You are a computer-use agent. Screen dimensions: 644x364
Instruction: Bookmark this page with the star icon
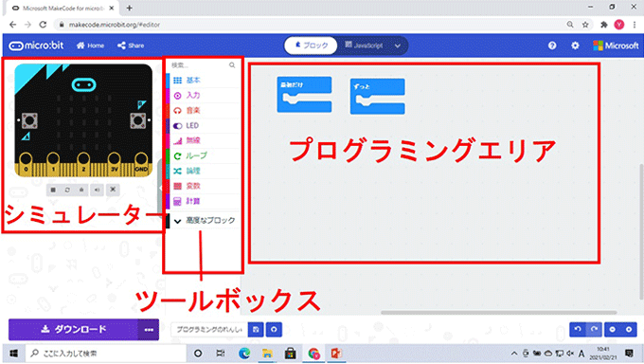[x=585, y=25]
